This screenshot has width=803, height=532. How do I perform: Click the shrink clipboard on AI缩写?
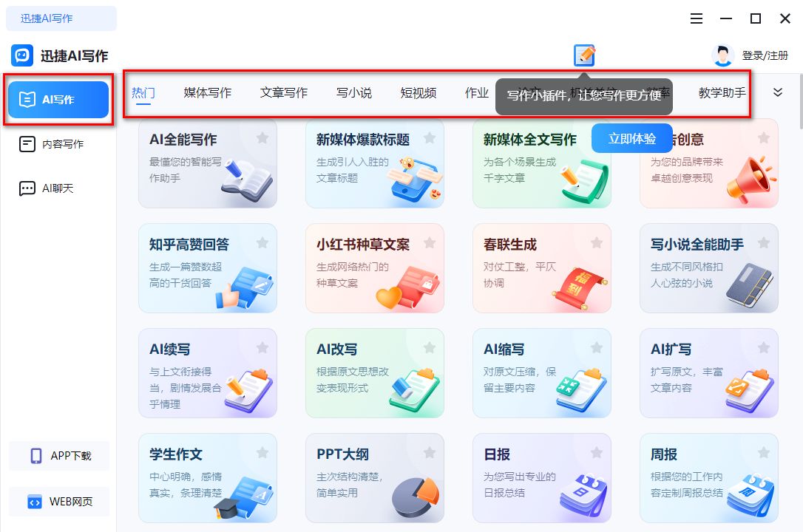581,390
